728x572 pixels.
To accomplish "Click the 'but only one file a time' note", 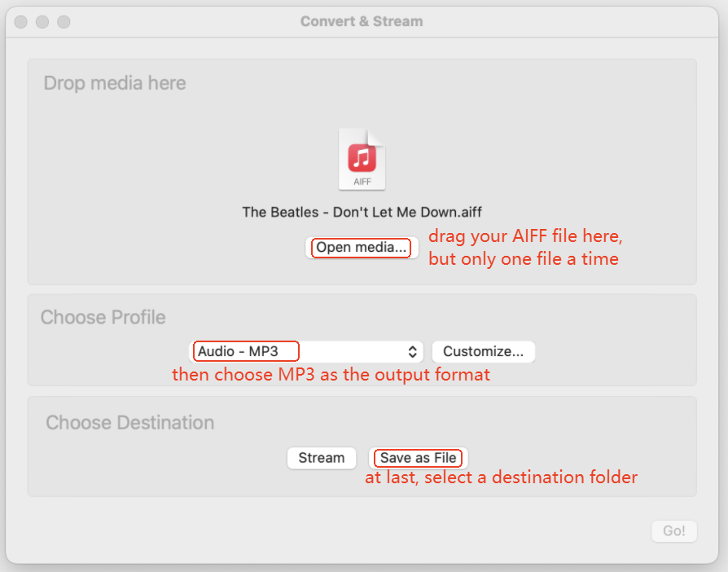I will point(524,259).
